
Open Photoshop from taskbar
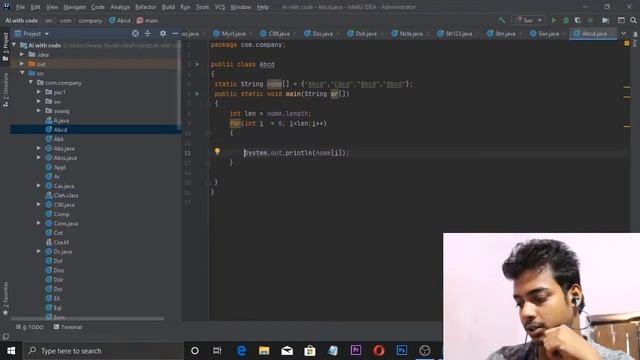(401, 351)
